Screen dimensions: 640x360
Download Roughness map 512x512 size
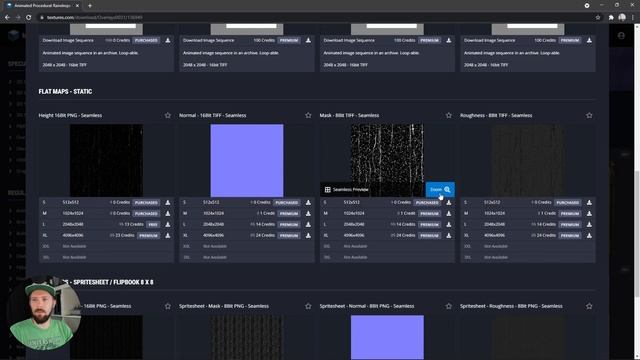[x=589, y=202]
